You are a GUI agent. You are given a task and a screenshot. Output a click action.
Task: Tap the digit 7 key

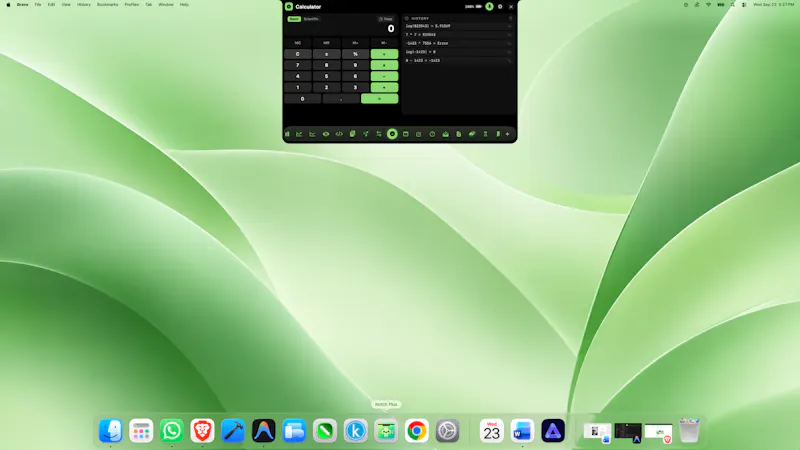pyautogui.click(x=297, y=65)
